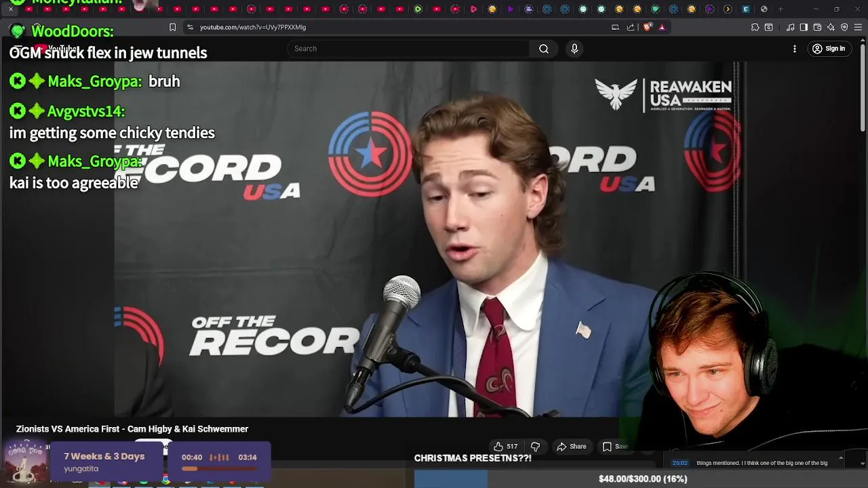Like the video with thumbs-up 517
Image resolution: width=868 pixels, height=488 pixels.
pyautogui.click(x=506, y=447)
